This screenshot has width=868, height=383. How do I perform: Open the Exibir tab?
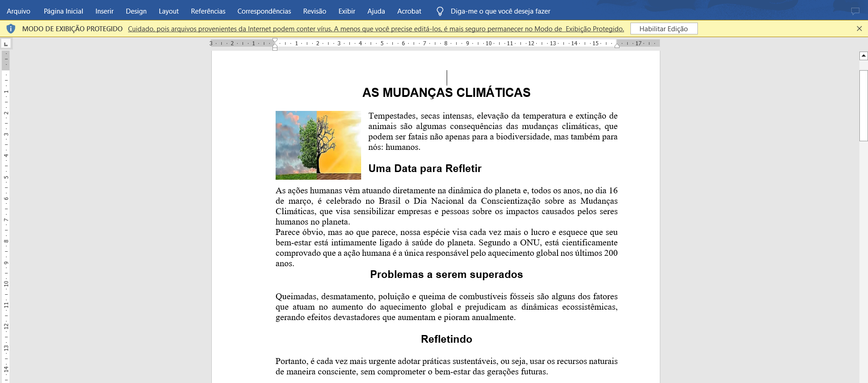(x=347, y=11)
